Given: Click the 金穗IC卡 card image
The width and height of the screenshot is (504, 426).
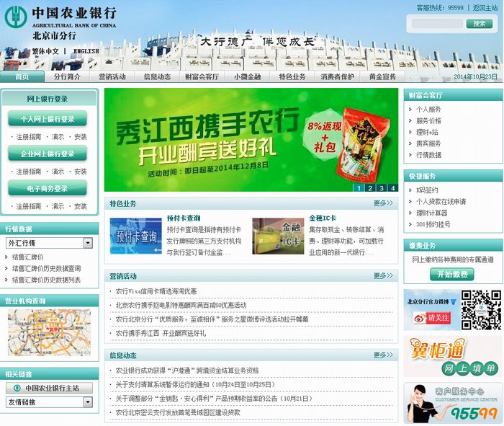Looking at the screenshot, I should 278,236.
